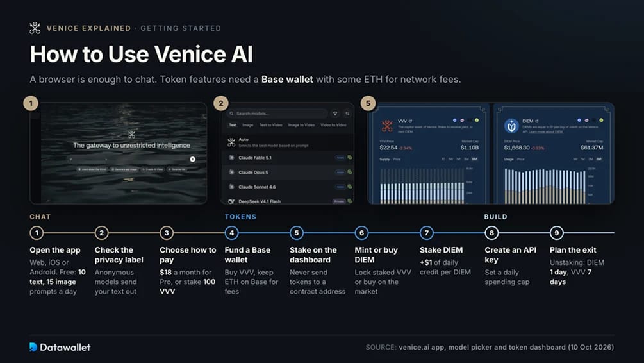Select the Claude Sonnet 4.6 model
The height and width of the screenshot is (363, 644).
[x=288, y=187]
